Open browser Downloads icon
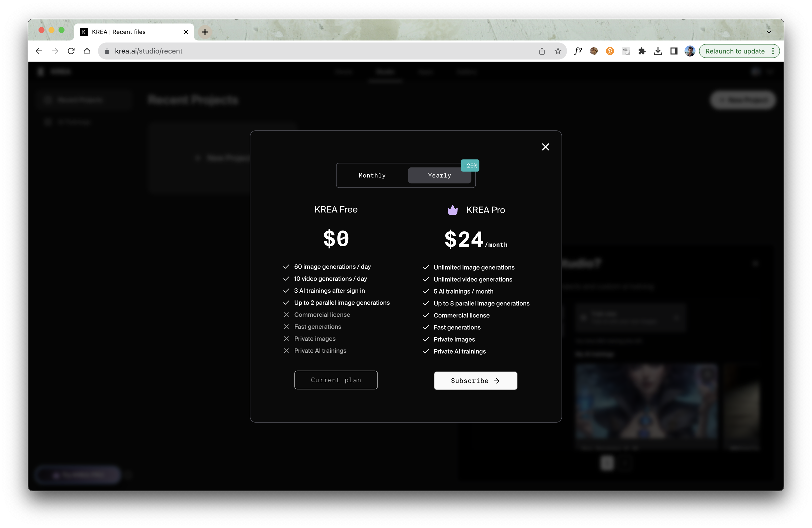This screenshot has width=812, height=528. pos(658,51)
